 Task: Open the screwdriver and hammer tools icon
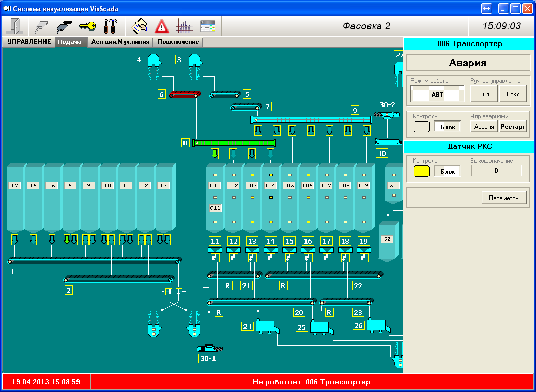111,25
